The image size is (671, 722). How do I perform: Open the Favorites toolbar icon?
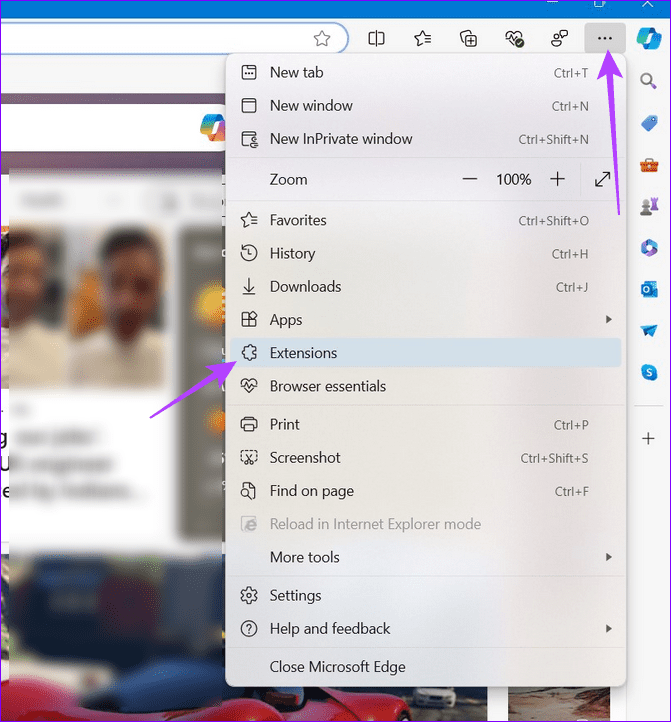click(422, 38)
